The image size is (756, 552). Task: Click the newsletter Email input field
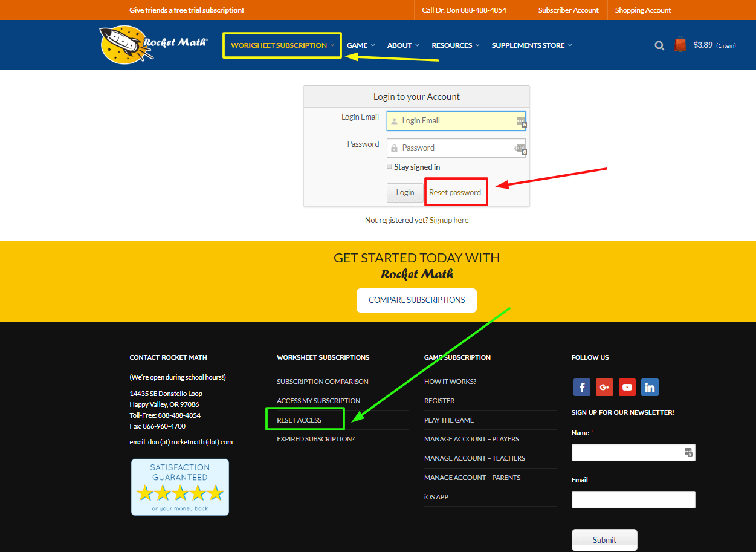(x=633, y=499)
